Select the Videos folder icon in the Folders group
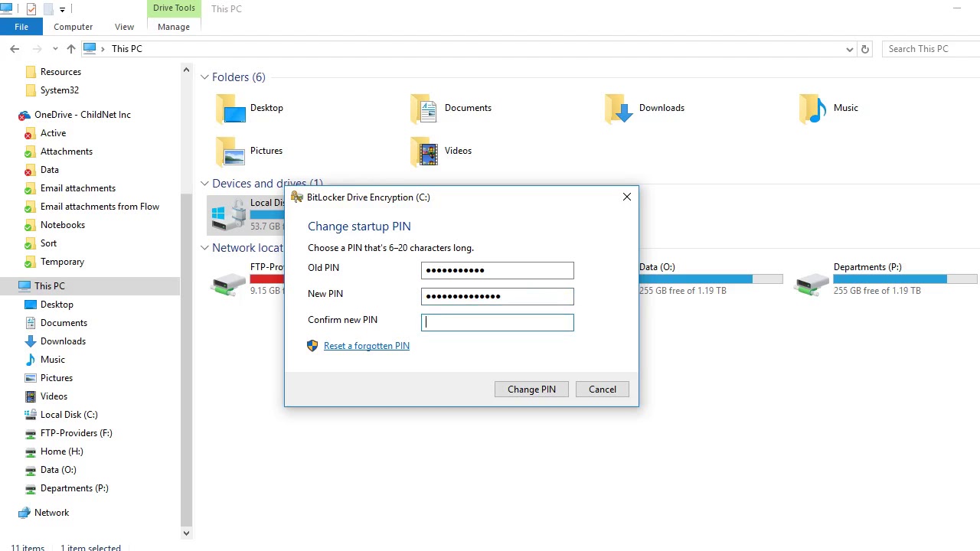 (x=424, y=152)
